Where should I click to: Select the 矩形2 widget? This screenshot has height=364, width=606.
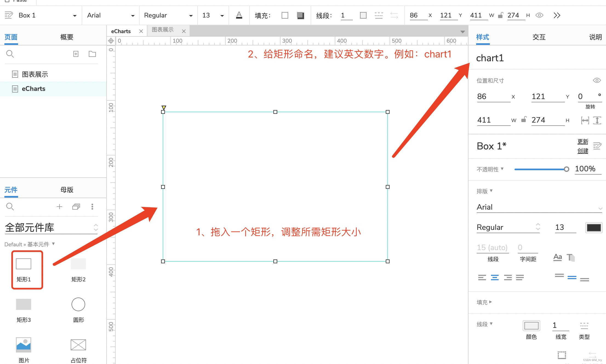coord(78,270)
